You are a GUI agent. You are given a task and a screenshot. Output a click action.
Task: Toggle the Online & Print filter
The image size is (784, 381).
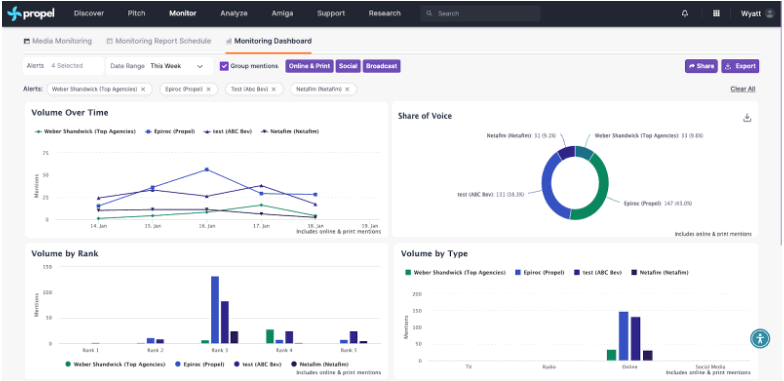click(309, 66)
